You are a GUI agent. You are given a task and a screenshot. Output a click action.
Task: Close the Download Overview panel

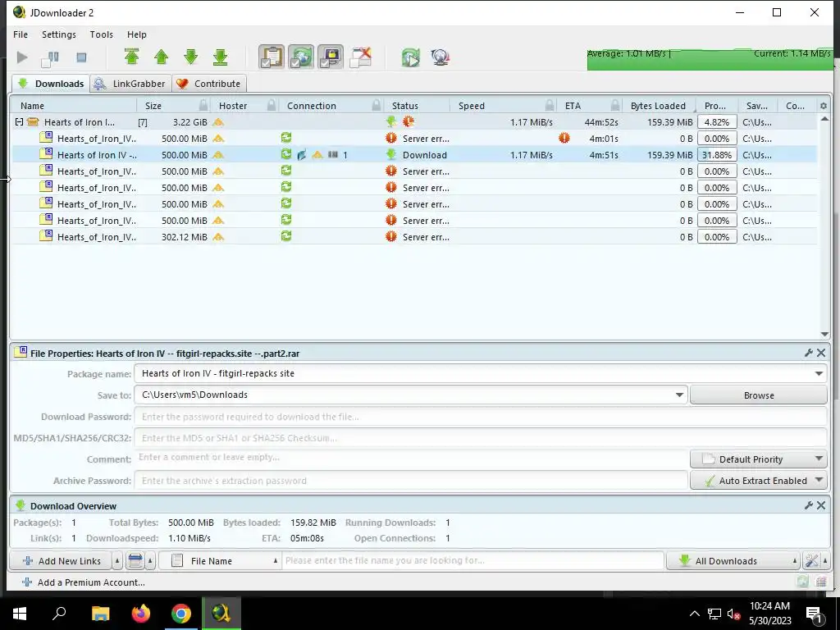(x=821, y=505)
